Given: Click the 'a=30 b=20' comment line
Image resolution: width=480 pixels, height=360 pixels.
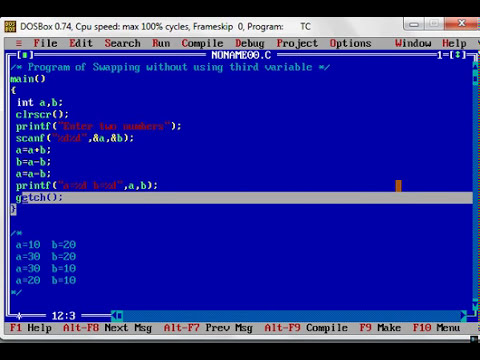Looking at the screenshot, I should pyautogui.click(x=46, y=257).
